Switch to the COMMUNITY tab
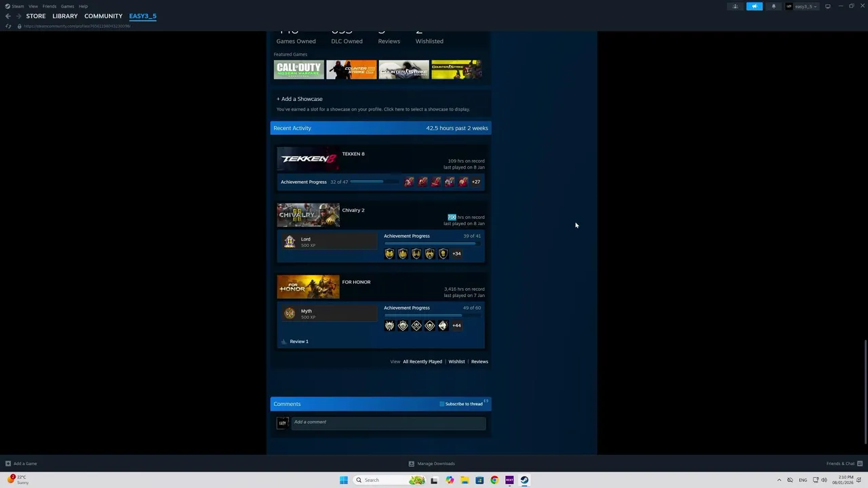 (x=103, y=16)
